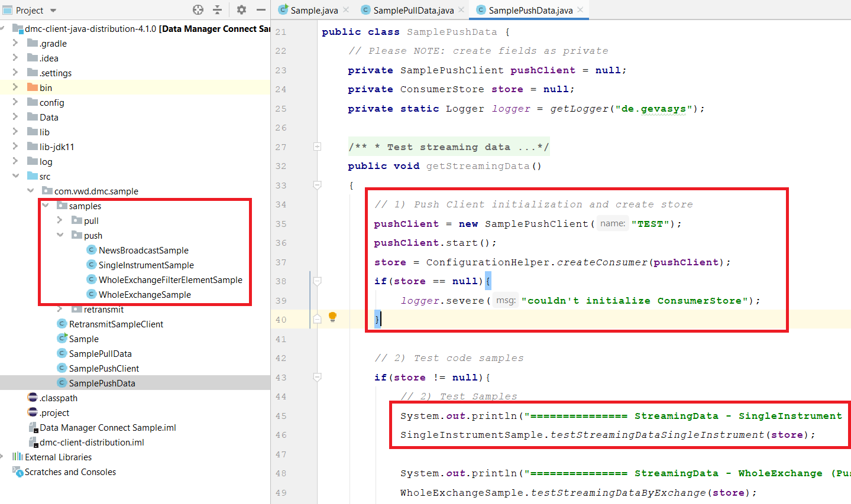Screen dimensions: 851x504
Task: Click the collapse all icon in Project panel
Action: pos(217,10)
